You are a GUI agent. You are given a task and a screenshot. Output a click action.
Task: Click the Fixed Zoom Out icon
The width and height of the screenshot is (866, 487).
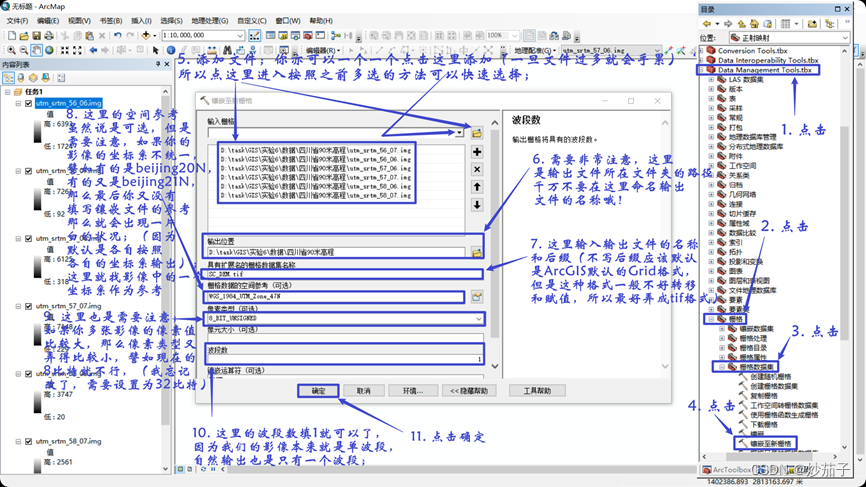(x=77, y=50)
